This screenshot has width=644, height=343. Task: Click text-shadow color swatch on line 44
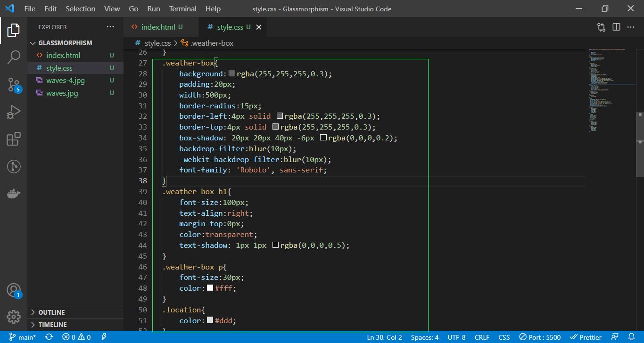click(276, 245)
